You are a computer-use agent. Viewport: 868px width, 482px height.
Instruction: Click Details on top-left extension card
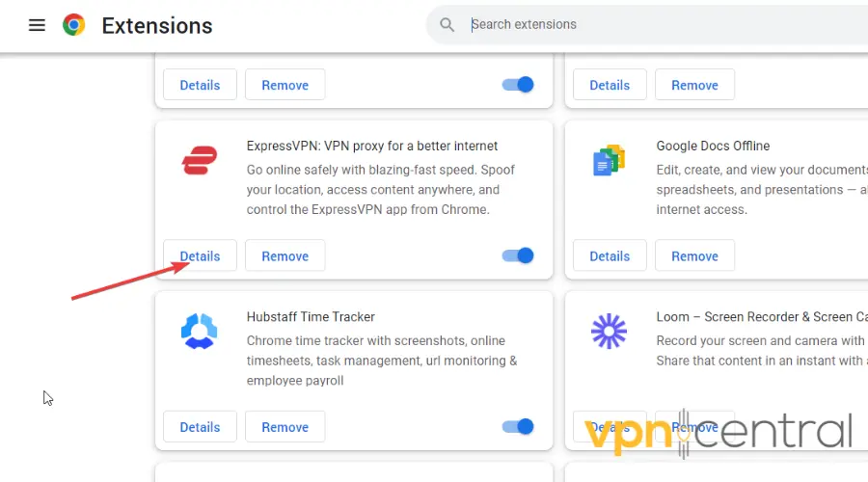point(200,85)
